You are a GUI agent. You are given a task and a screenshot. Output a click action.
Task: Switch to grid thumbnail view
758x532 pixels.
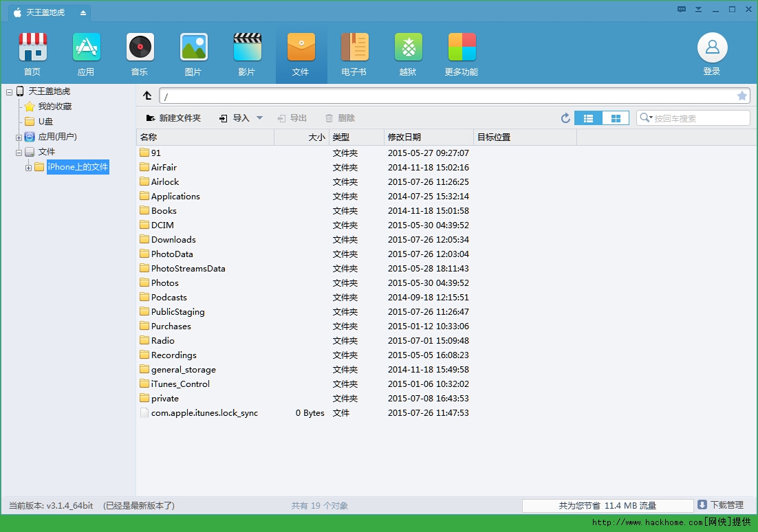[616, 118]
